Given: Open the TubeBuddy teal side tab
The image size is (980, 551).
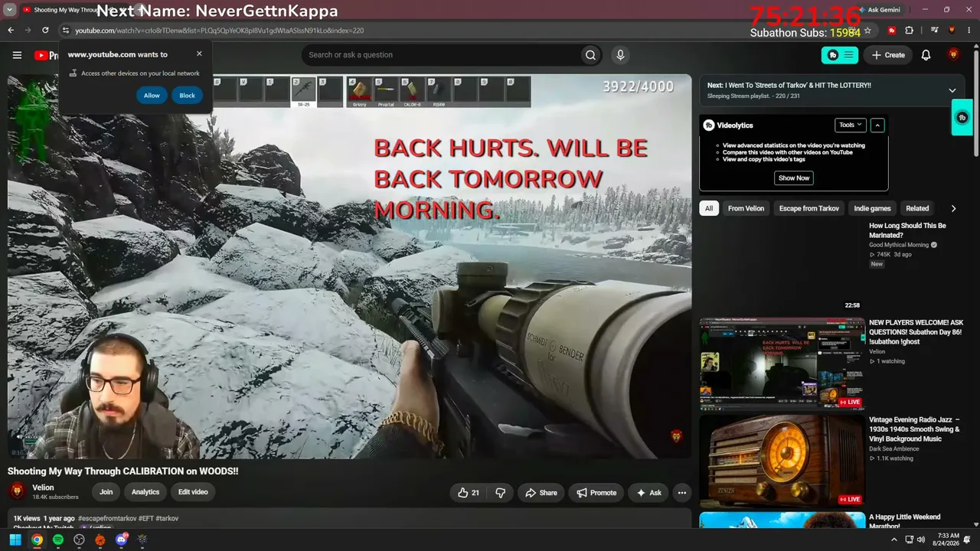Looking at the screenshot, I should click(x=962, y=118).
